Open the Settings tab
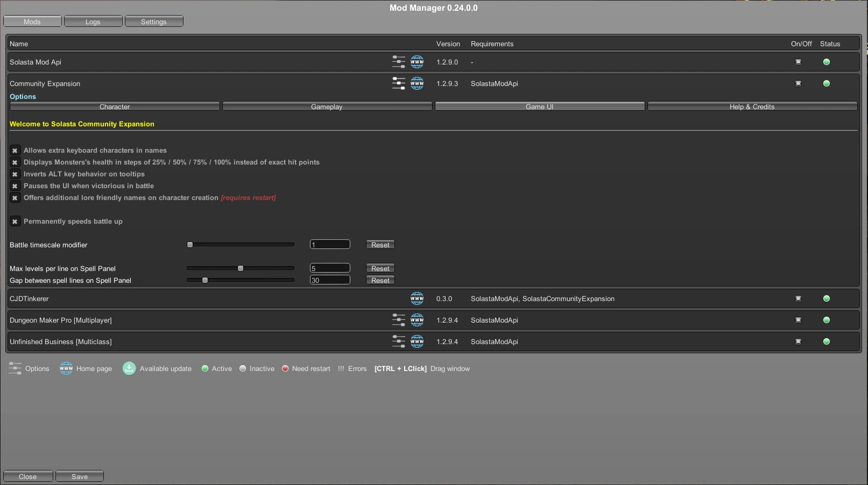 pyautogui.click(x=154, y=22)
